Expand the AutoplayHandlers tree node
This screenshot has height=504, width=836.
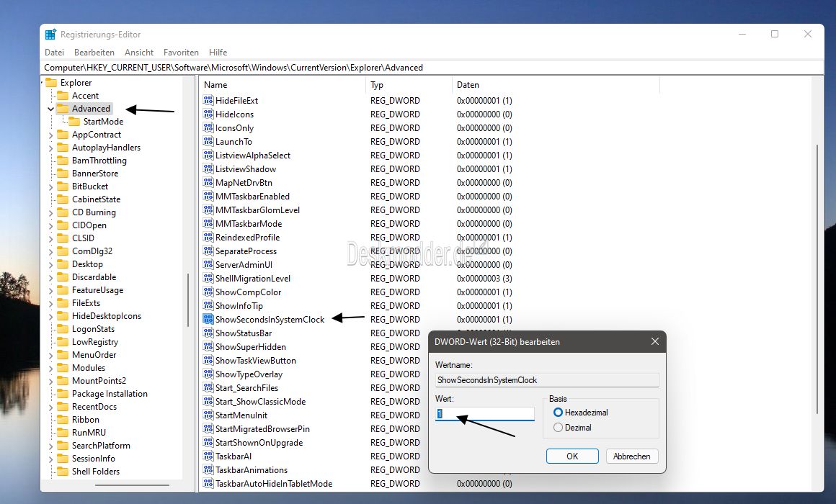[50, 148]
